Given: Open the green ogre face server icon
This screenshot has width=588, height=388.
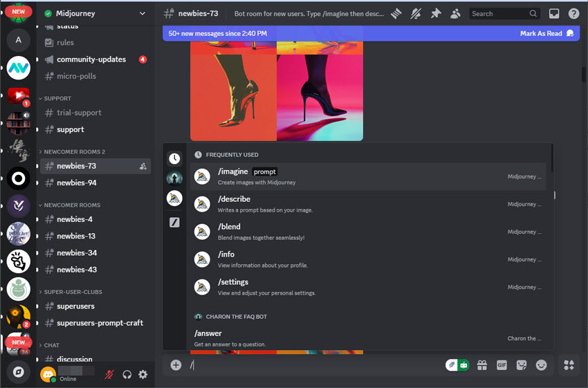Looking at the screenshot, I should pos(19,289).
